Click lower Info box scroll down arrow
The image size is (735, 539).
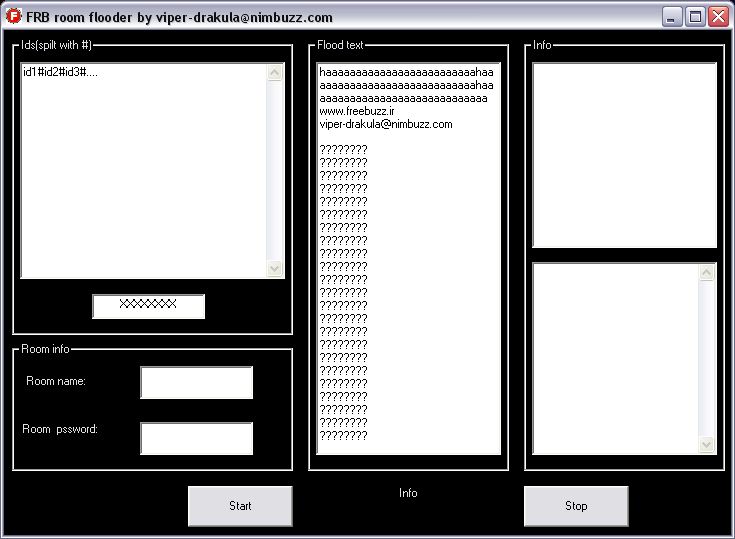(706, 444)
